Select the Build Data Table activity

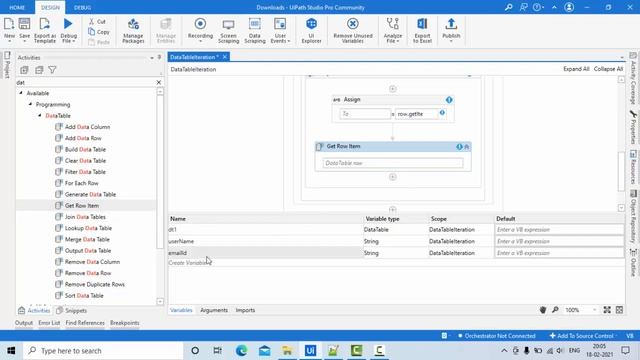pyautogui.click(x=85, y=149)
